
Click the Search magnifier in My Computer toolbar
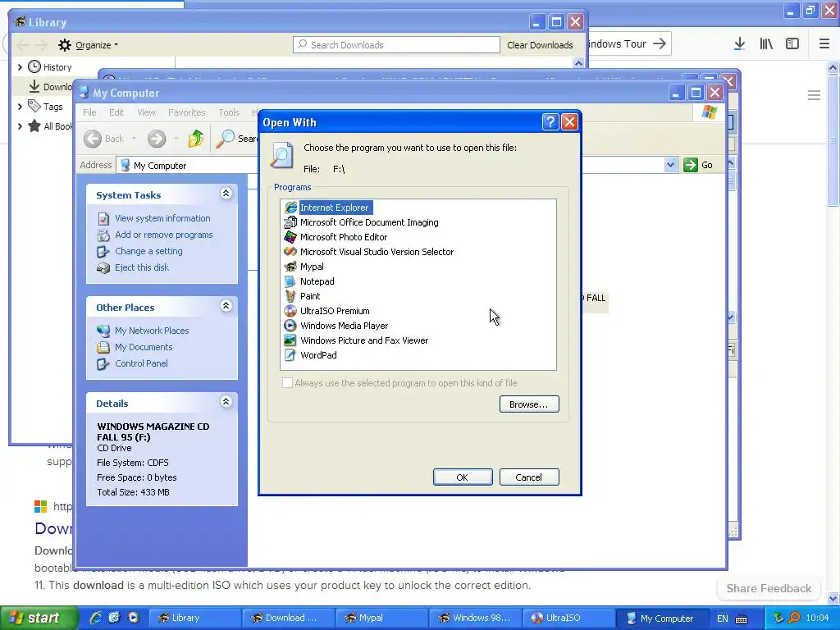pyautogui.click(x=226, y=139)
